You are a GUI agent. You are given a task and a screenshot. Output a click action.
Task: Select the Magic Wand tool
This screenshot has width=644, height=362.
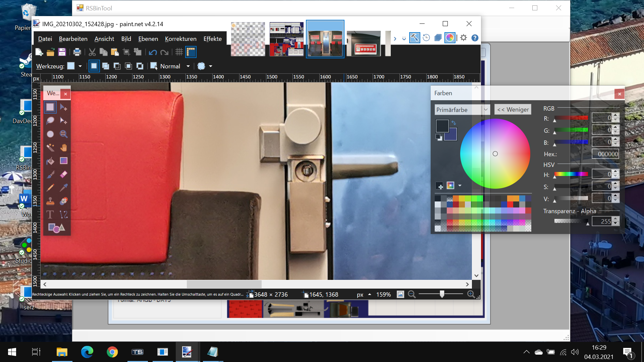(x=50, y=147)
